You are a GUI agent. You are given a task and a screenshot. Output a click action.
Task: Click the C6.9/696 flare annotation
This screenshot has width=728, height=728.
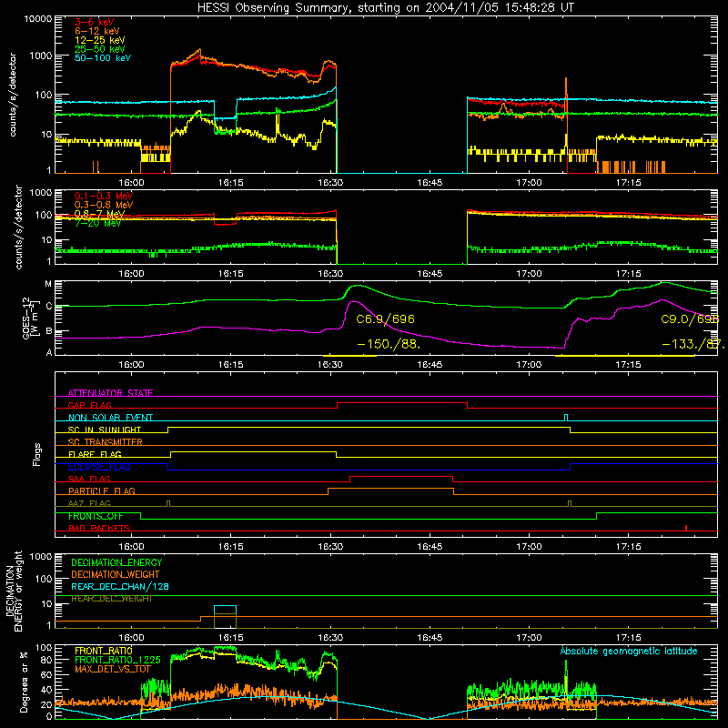pos(385,319)
